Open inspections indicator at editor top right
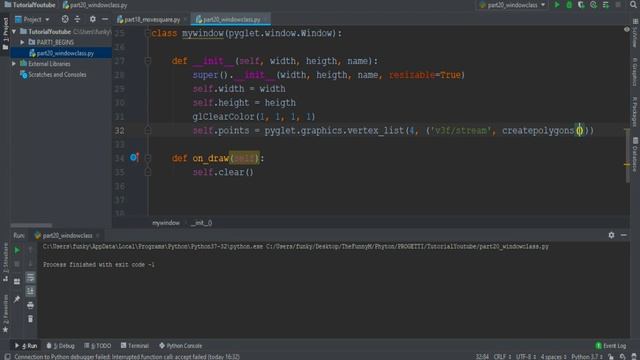This screenshot has height=360, width=640. point(627,29)
